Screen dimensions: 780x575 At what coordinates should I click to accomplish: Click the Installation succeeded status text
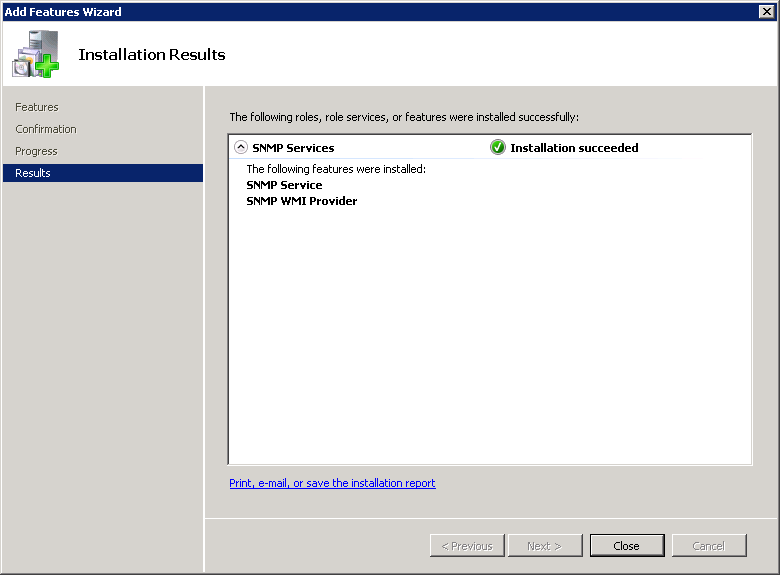coord(574,148)
